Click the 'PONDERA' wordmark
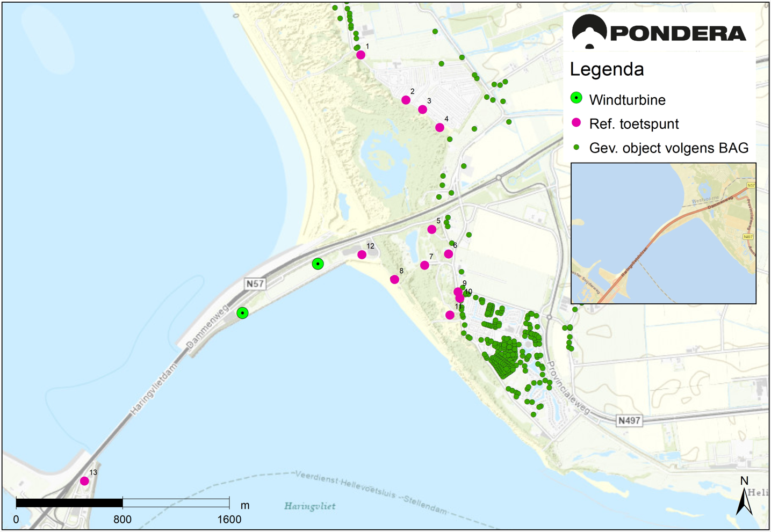Screen dimensions: 771x532 [679, 33]
